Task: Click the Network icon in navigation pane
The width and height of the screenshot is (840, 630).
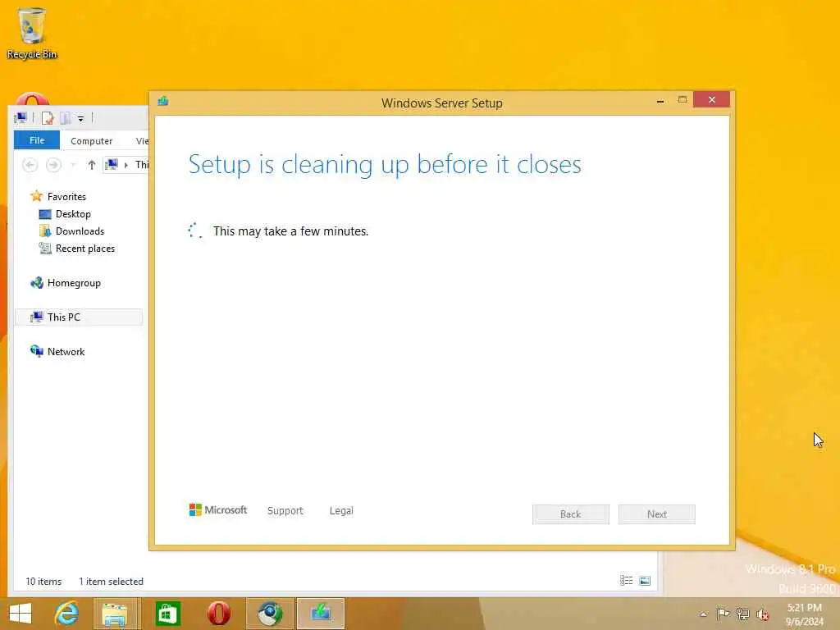Action: (x=36, y=351)
